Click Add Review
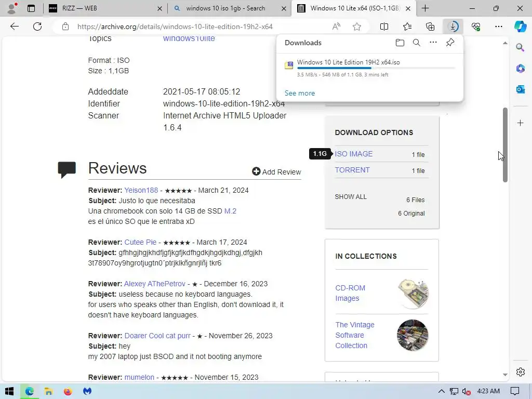This screenshot has width=532, height=399. point(276,171)
